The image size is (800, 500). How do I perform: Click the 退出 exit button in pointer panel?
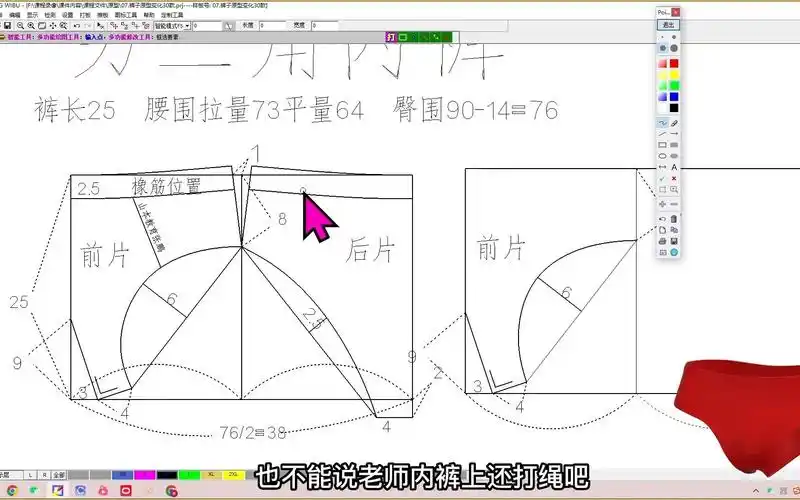click(668, 24)
